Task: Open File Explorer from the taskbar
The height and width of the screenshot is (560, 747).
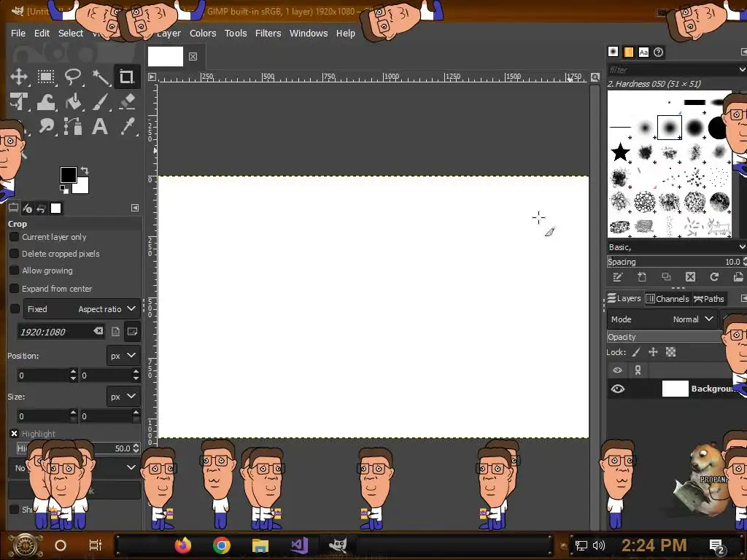Action: pyautogui.click(x=260, y=545)
